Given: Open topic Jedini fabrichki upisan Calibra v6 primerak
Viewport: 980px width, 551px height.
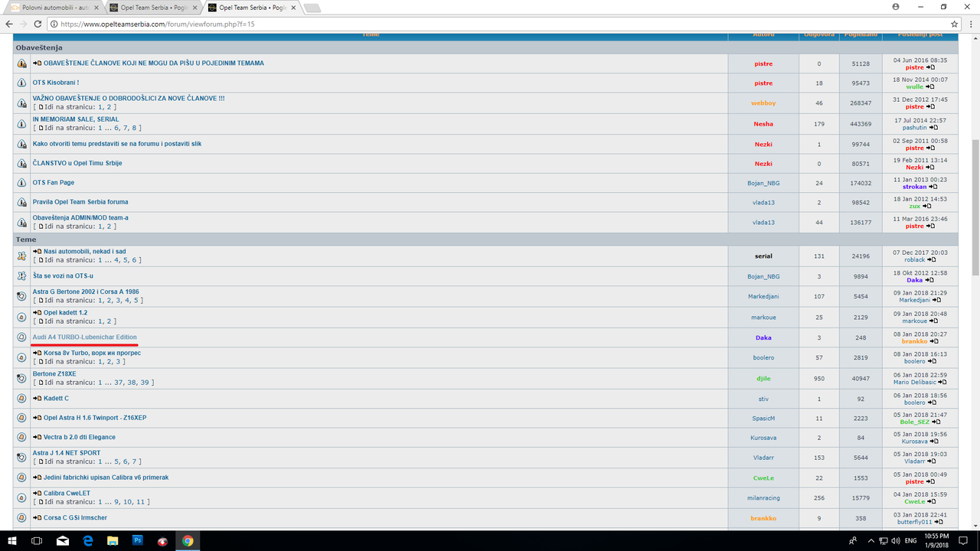Looking at the screenshot, I should click(x=106, y=478).
